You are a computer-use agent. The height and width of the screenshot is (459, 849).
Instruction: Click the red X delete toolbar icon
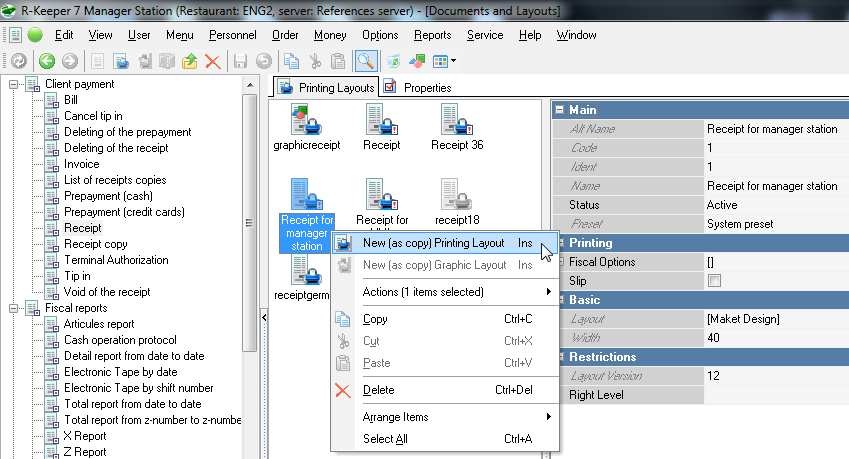coord(212,61)
